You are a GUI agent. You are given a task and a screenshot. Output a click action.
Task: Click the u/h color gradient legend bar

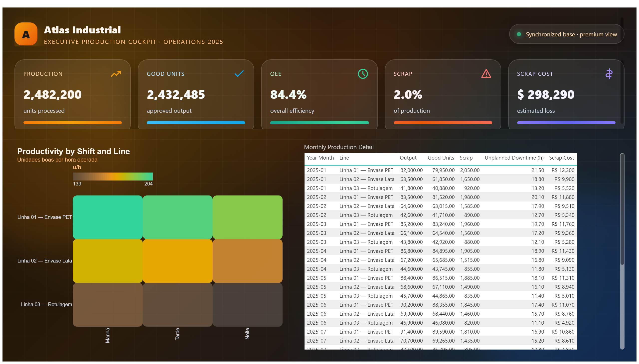(113, 177)
